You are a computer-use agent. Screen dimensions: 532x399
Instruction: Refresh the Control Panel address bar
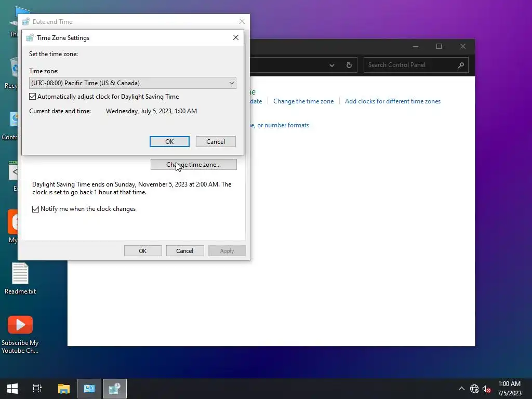pos(349,65)
